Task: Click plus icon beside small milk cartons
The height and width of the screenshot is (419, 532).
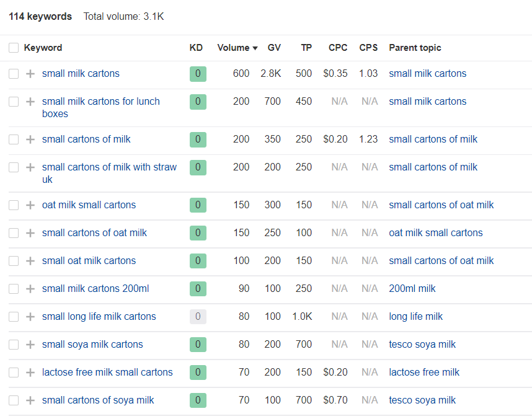Action: (x=30, y=74)
